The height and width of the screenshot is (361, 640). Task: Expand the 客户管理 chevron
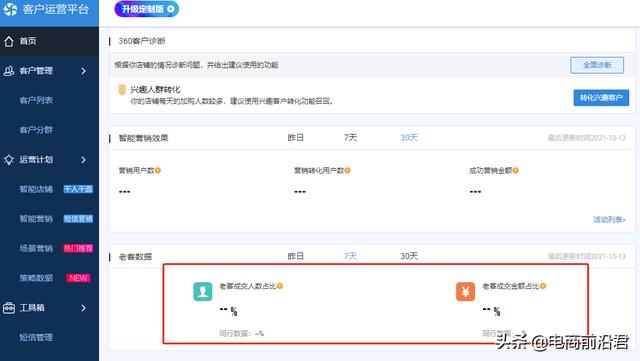point(83,71)
